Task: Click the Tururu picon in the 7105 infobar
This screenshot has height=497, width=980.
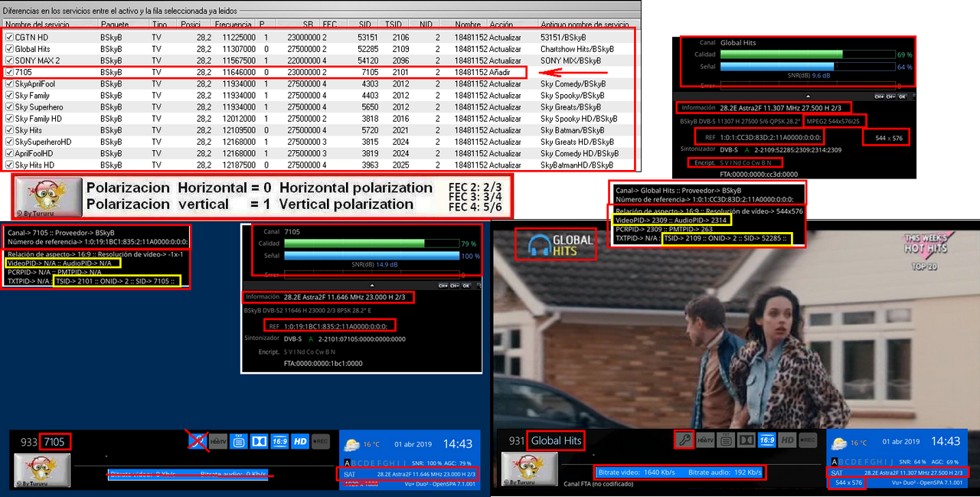Action: pyautogui.click(x=42, y=470)
